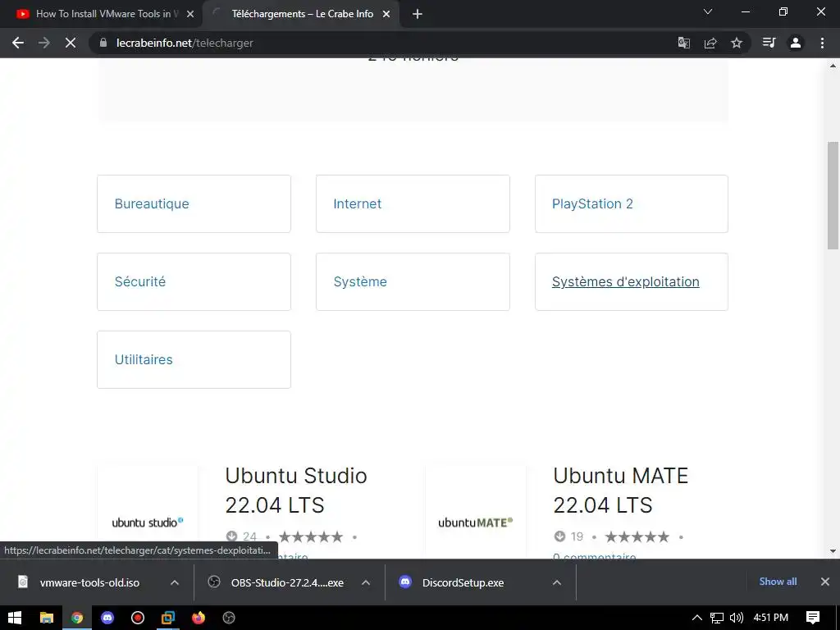Screen dimensions: 840x630
Task: Open Chrome's three-dot menu
Action: pos(822,43)
